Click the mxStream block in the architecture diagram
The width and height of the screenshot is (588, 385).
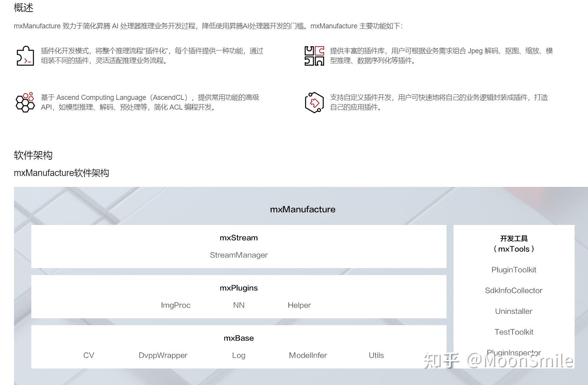[239, 238]
